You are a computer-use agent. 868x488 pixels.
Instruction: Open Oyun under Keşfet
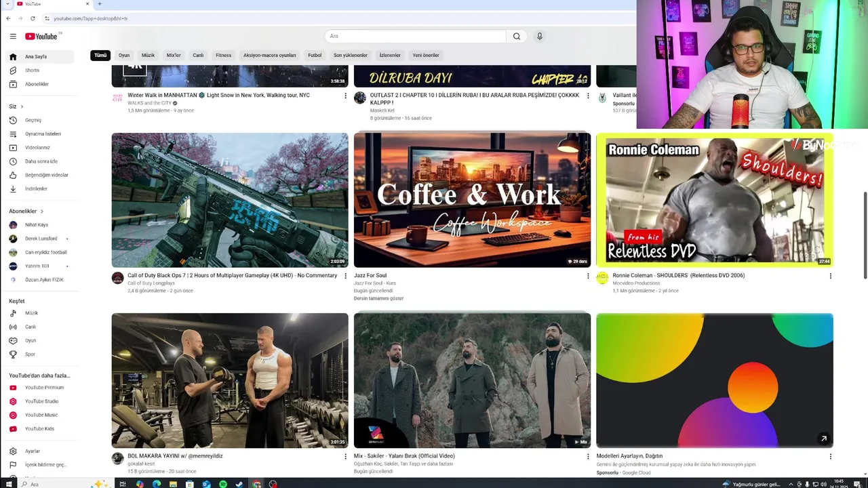[x=41, y=340]
